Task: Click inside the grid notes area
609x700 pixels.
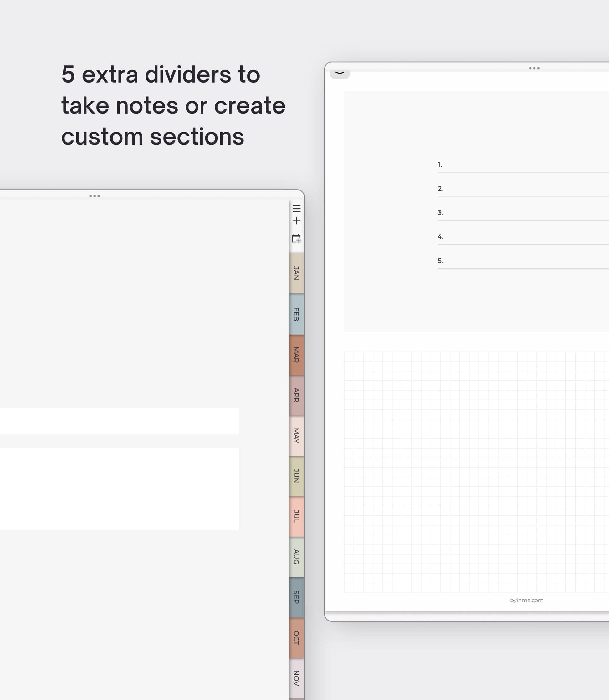Action: pos(476,472)
